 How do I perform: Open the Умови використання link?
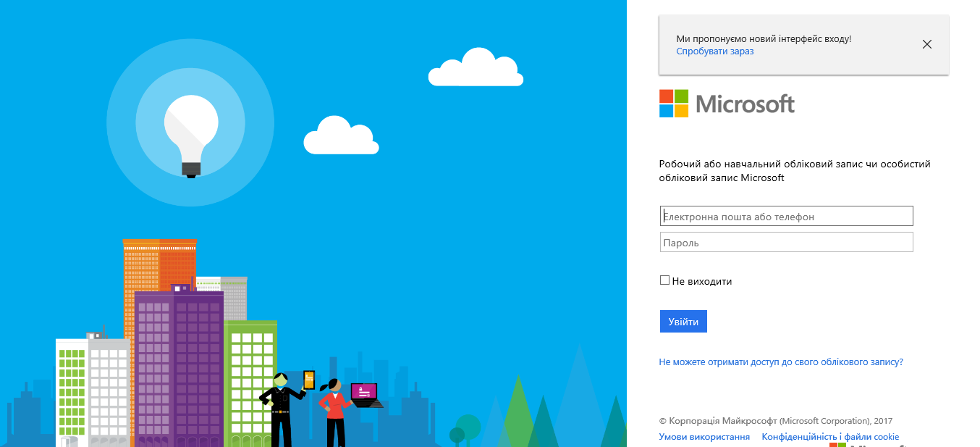[704, 437]
